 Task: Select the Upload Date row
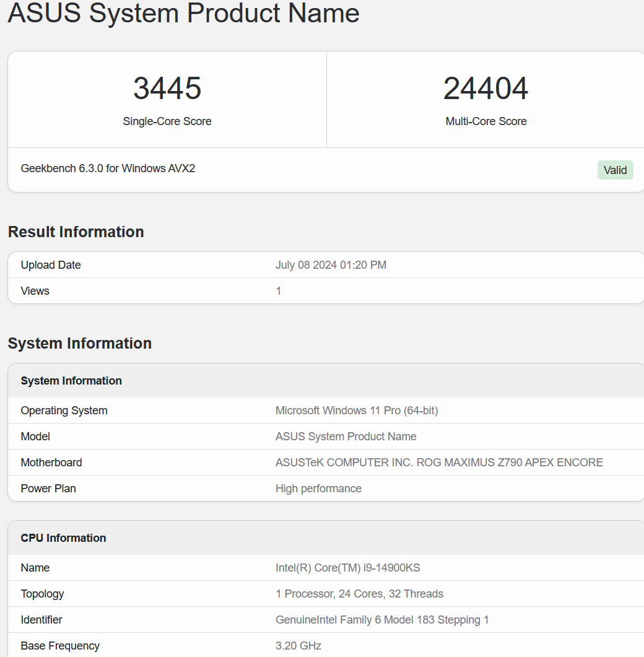pyautogui.click(x=51, y=264)
